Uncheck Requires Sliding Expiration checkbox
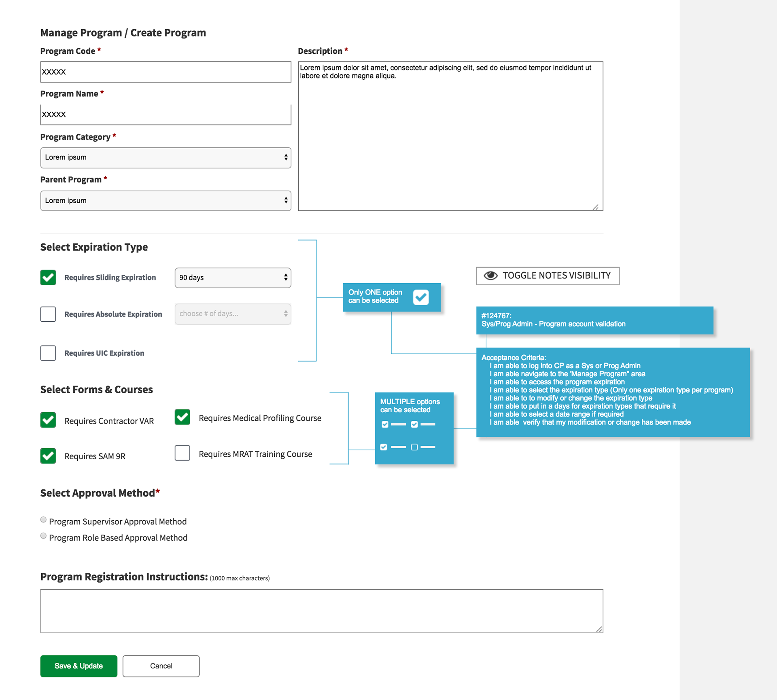This screenshot has height=700, width=777. click(48, 278)
